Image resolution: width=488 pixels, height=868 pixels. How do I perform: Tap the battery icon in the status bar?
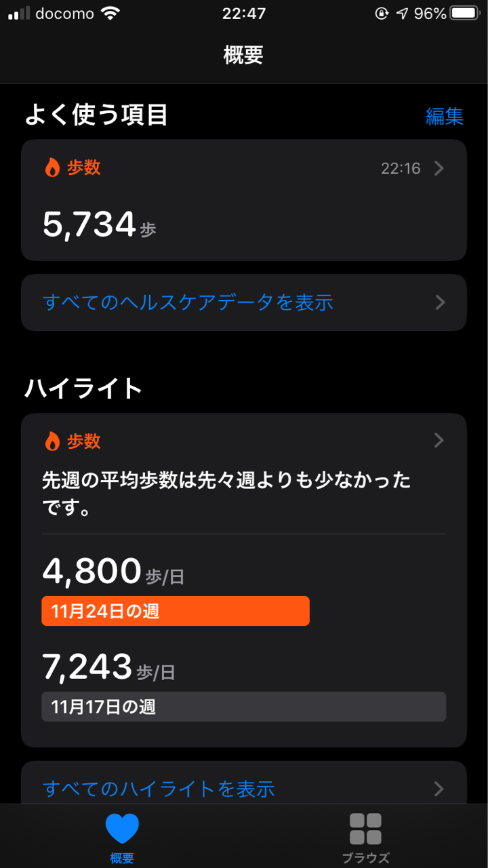pos(464,14)
